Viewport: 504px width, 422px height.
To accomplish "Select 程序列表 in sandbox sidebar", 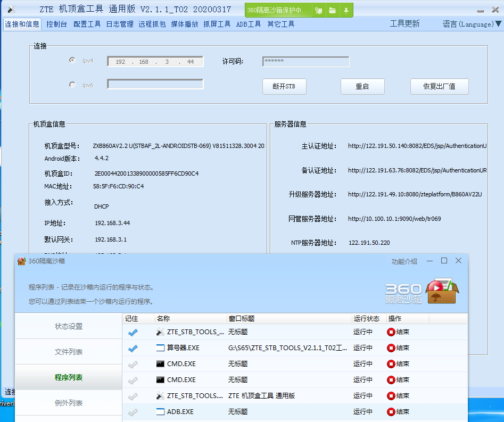I will coord(69,377).
